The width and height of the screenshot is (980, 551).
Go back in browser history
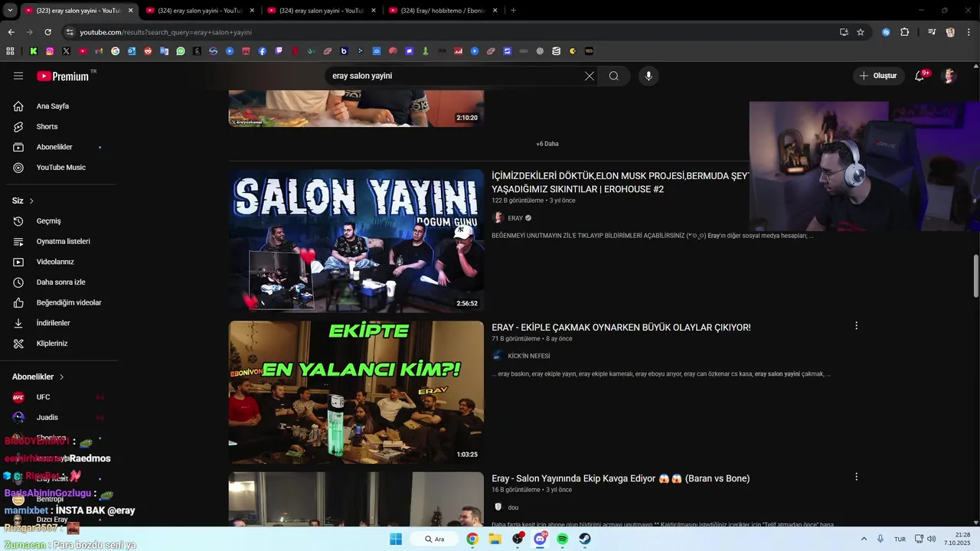tap(11, 32)
